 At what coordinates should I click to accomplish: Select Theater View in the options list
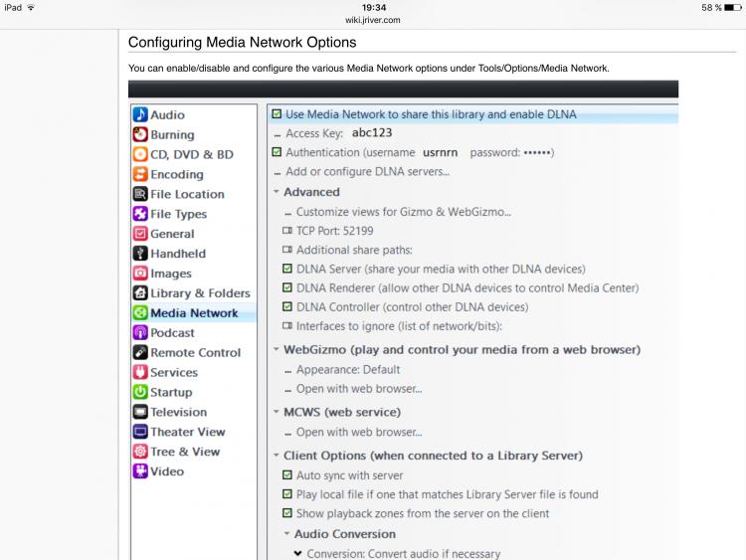(x=188, y=432)
